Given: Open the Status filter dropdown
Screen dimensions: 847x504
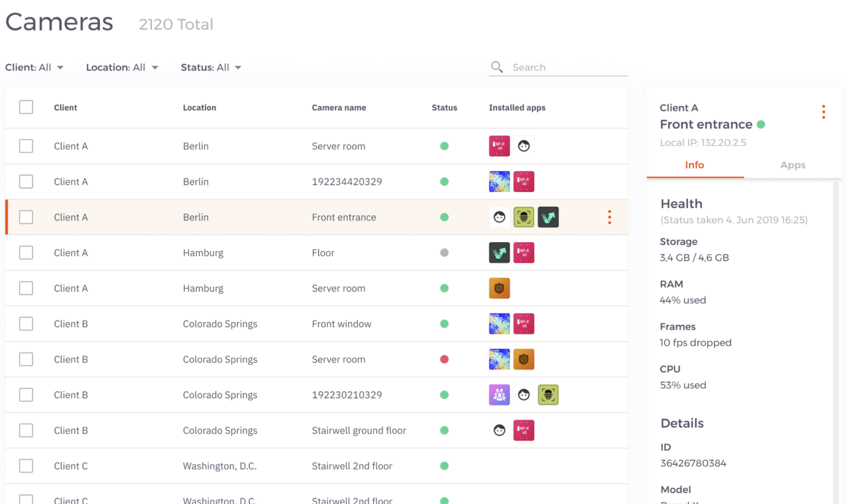Looking at the screenshot, I should [211, 68].
